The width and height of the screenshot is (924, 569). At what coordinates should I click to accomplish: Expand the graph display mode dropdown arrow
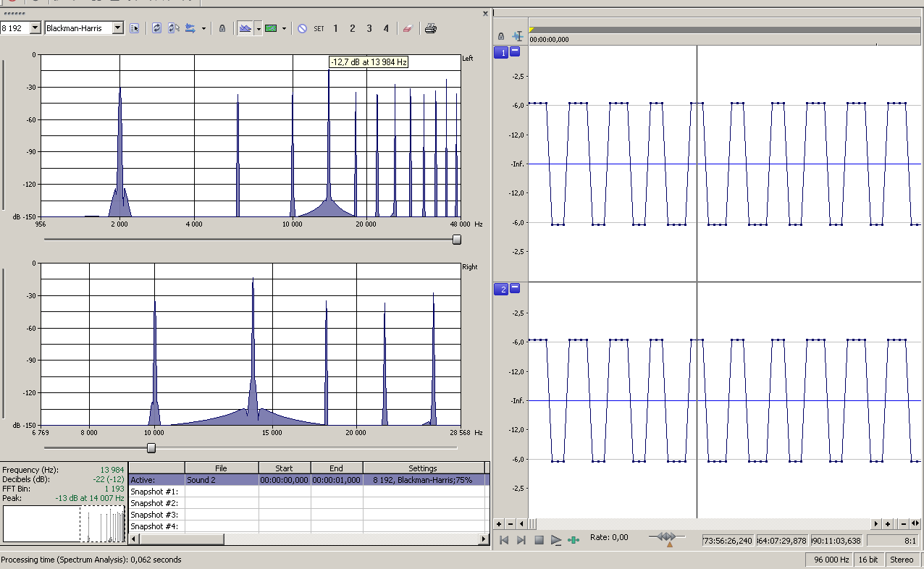pos(258,28)
